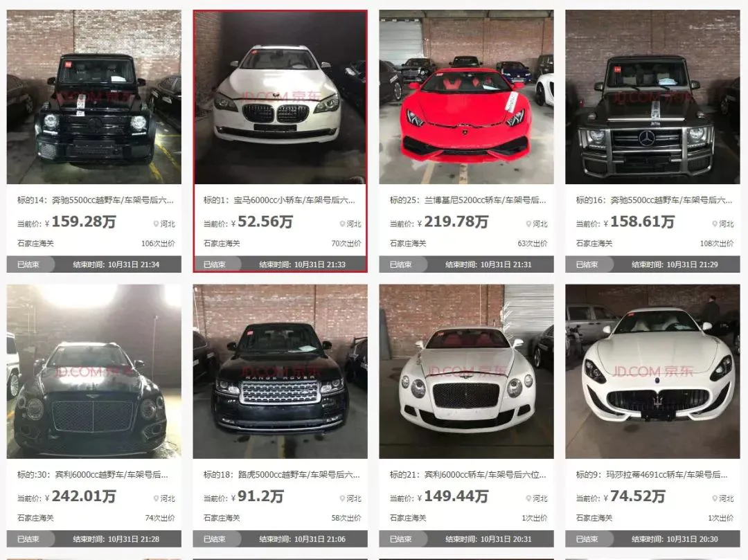Open the red Lamborghini 5200cc car photo
Image resolution: width=748 pixels, height=560 pixels.
coord(466,97)
